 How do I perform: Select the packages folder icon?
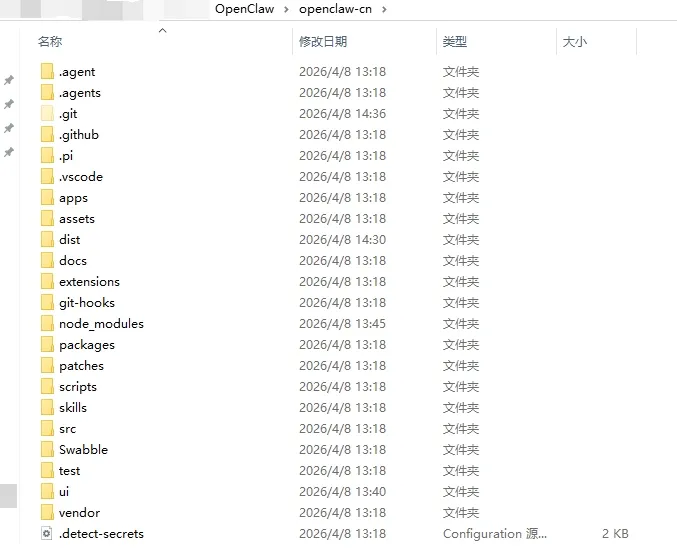[47, 345]
